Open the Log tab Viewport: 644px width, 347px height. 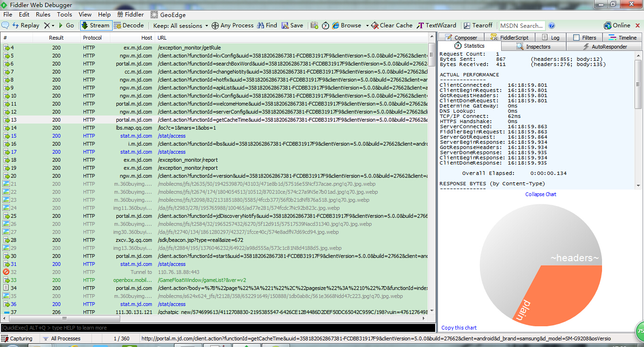[550, 38]
